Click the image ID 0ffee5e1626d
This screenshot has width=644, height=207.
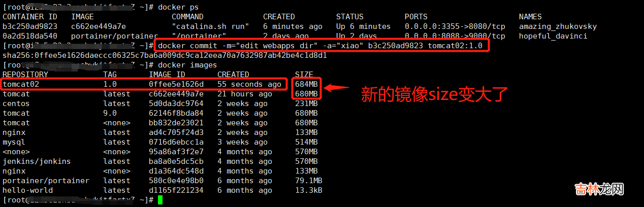[x=176, y=84]
